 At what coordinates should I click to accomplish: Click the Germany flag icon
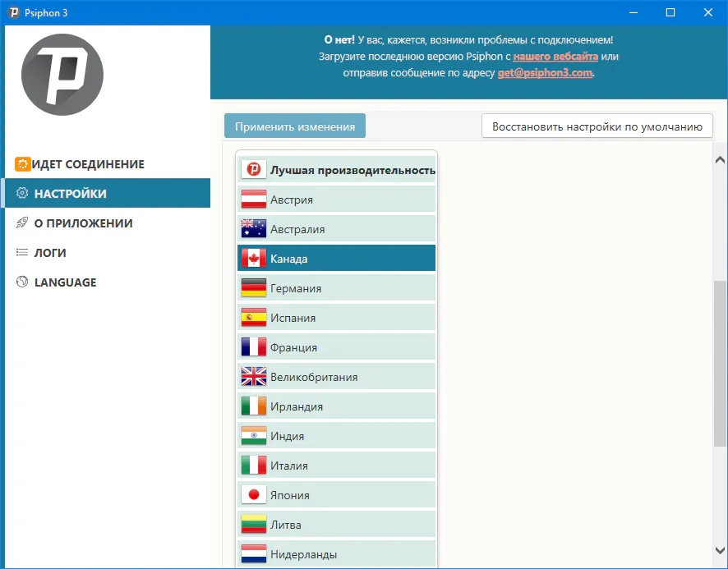(x=254, y=288)
